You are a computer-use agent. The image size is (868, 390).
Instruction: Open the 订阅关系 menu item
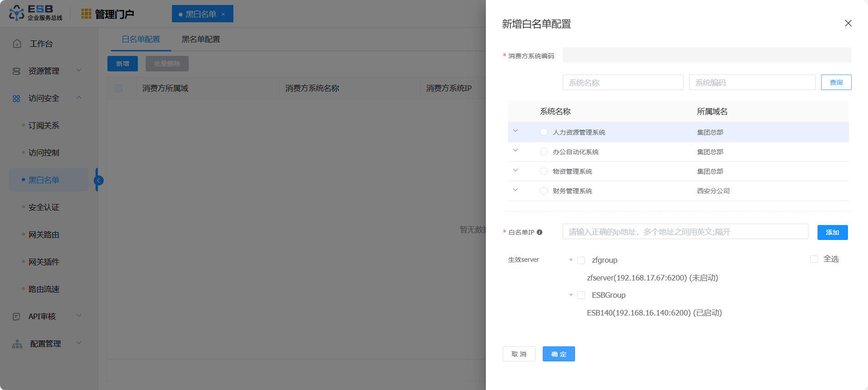[44, 125]
